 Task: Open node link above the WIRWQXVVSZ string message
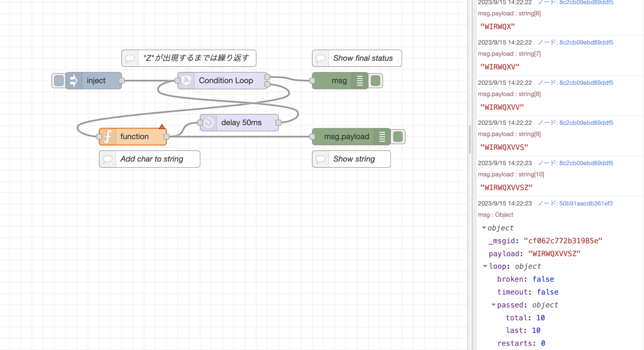tap(586, 163)
